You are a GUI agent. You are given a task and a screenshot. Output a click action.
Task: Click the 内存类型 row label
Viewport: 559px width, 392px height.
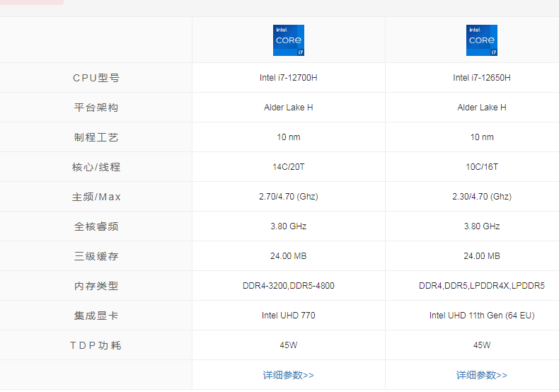point(96,286)
